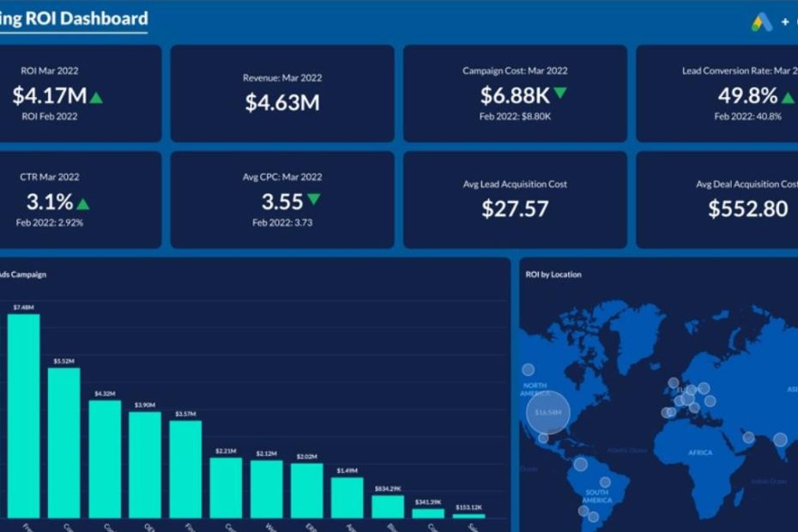Open the Avg Lead Acquisition Cost $27.57 card
Viewport: 798px width, 532px height.
coord(515,200)
